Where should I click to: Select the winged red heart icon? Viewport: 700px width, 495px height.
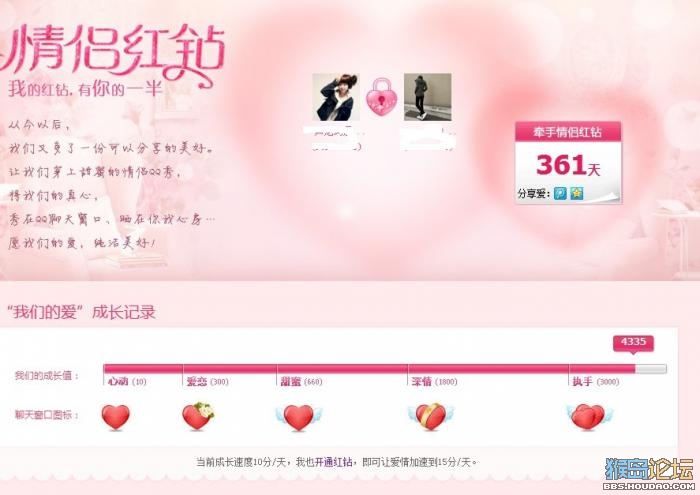(x=299, y=417)
